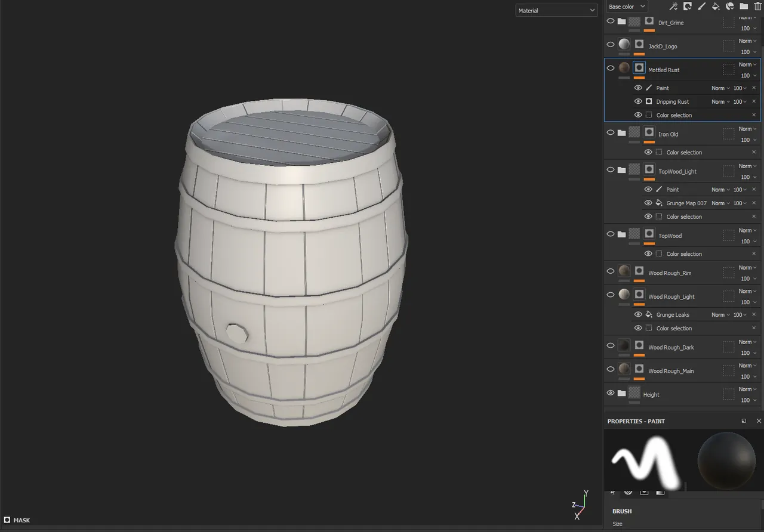This screenshot has width=764, height=532.
Task: Toggle visibility of Mottled Rust layer
Action: pyautogui.click(x=611, y=68)
